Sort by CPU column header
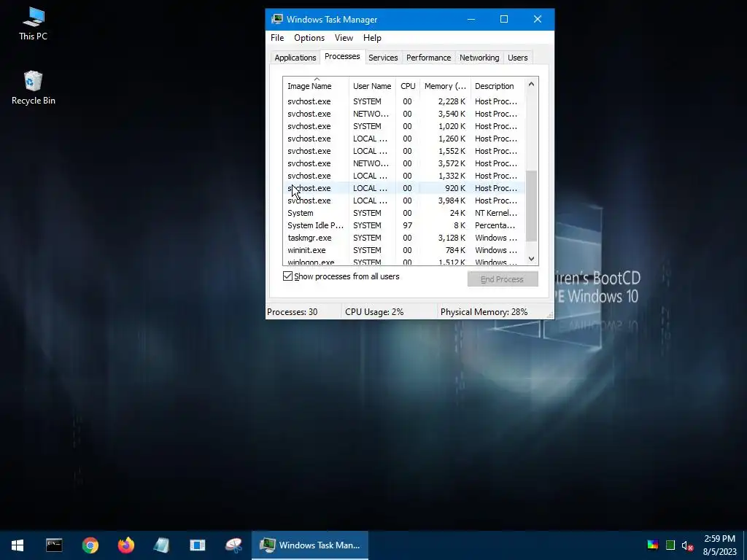This screenshot has width=747, height=560. pos(408,86)
